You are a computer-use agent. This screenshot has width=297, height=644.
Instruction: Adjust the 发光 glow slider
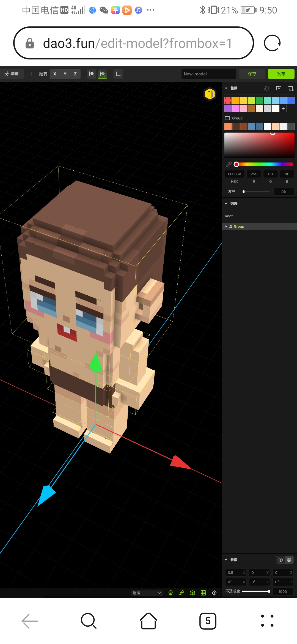(256, 192)
